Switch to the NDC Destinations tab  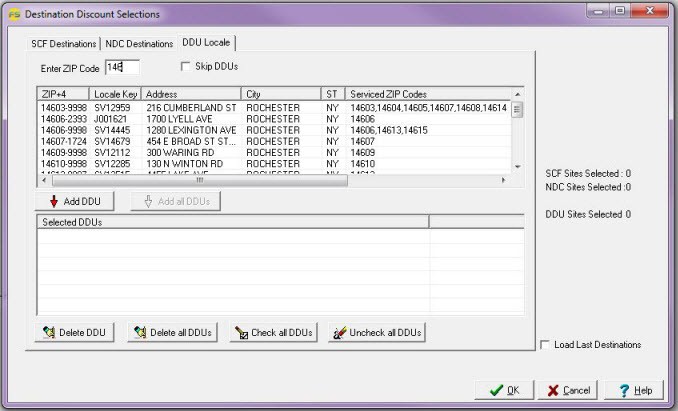139,44
